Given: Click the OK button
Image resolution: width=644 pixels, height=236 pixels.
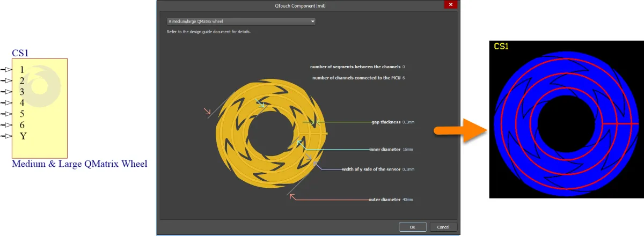Looking at the screenshot, I should (413, 227).
